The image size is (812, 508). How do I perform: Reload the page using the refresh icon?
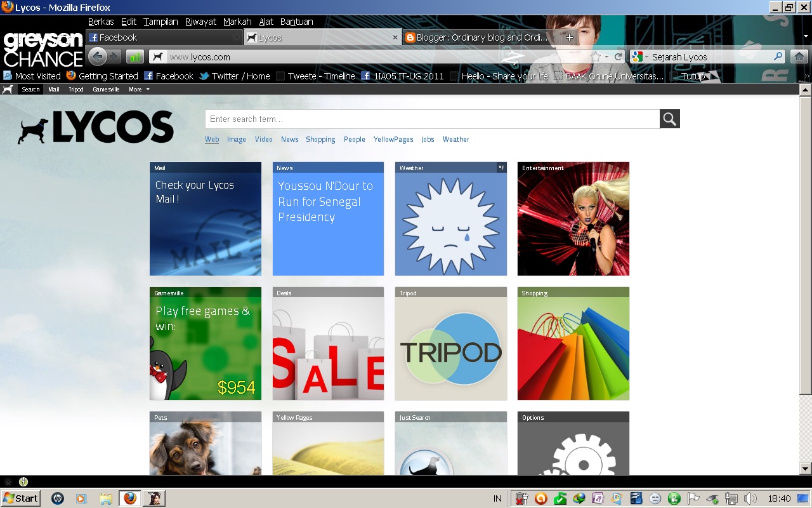pos(617,56)
